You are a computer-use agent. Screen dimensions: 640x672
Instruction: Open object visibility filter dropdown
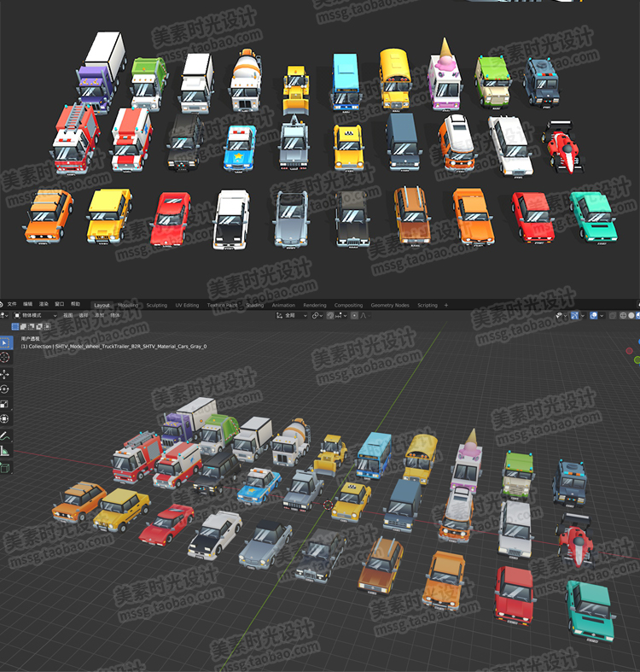(561, 315)
